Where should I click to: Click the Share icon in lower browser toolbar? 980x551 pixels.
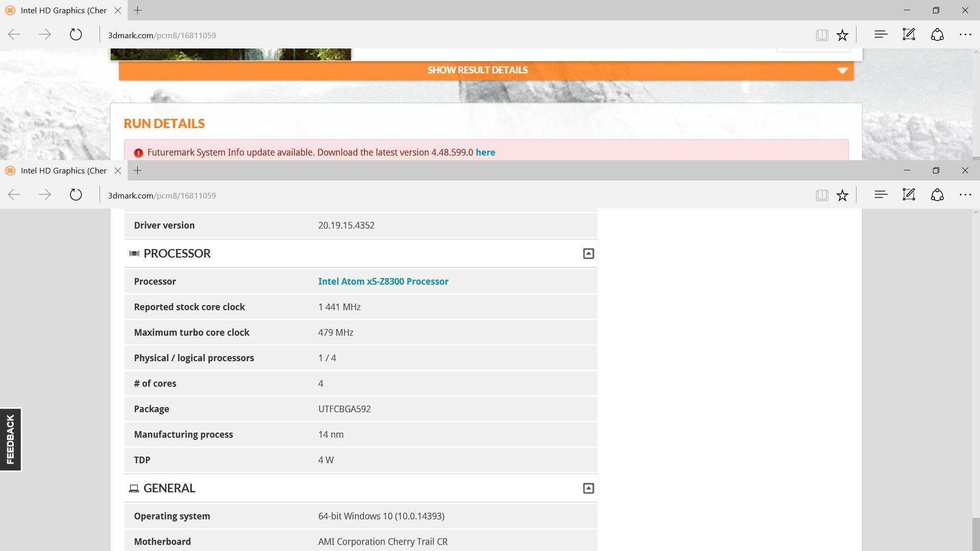(937, 194)
